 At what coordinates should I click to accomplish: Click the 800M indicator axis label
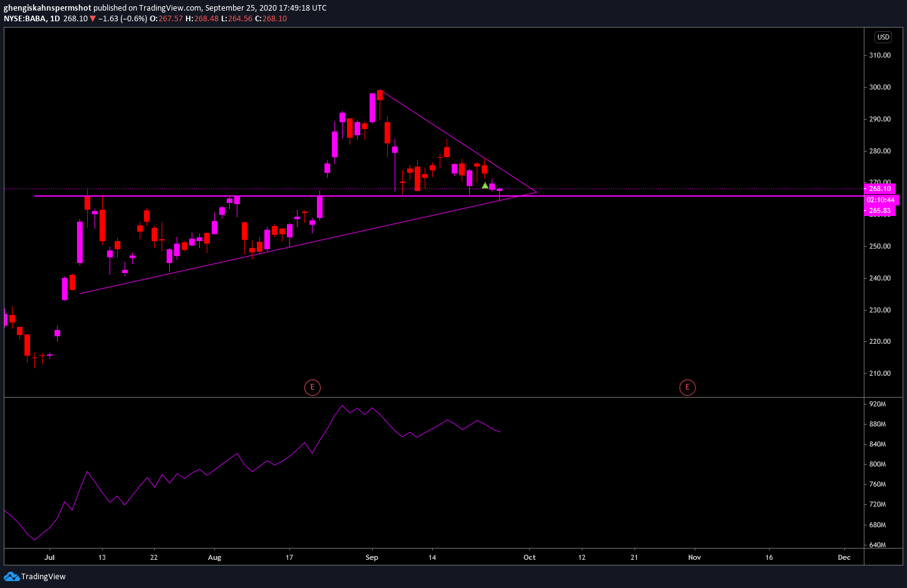pyautogui.click(x=878, y=464)
